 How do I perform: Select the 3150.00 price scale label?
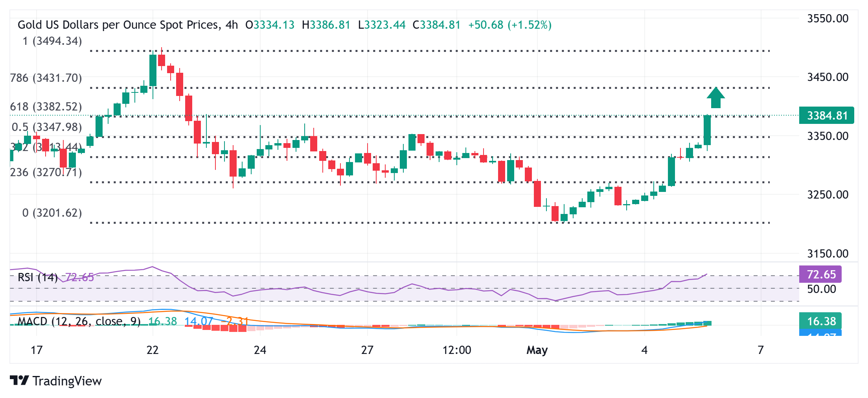point(828,254)
